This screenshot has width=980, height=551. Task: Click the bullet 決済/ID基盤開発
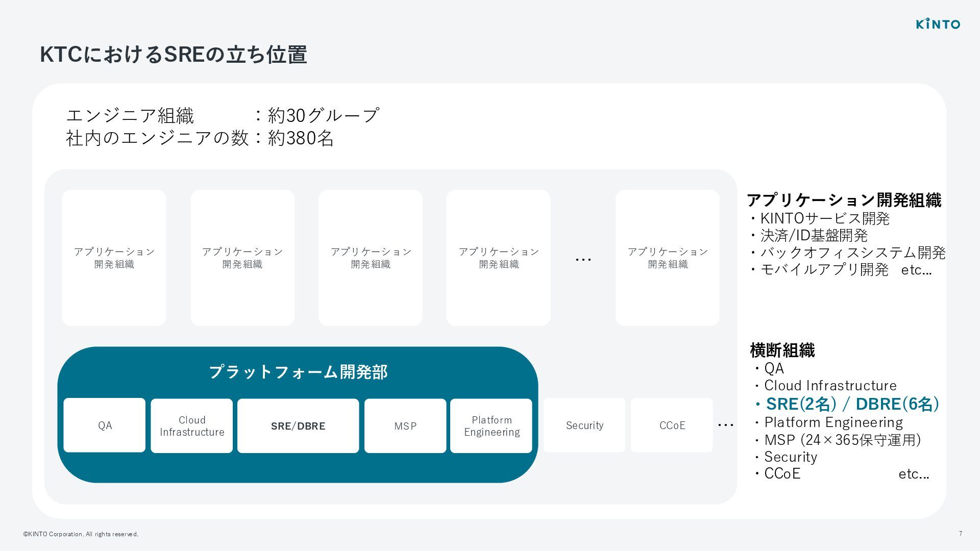point(808,236)
